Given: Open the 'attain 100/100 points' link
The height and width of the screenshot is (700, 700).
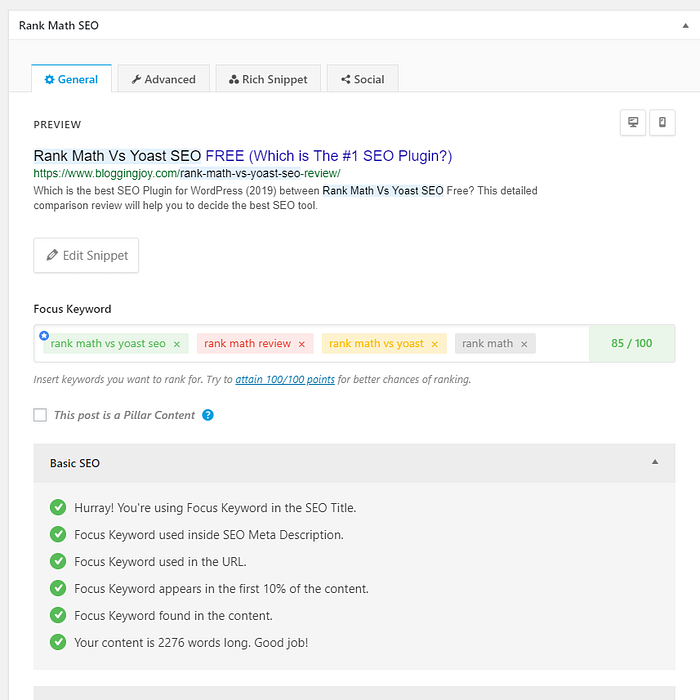Looking at the screenshot, I should 285,379.
